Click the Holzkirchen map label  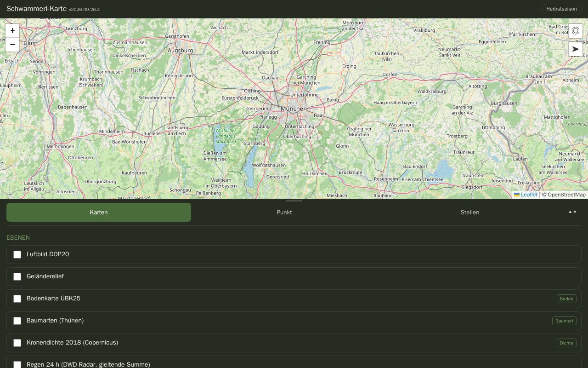(315, 173)
